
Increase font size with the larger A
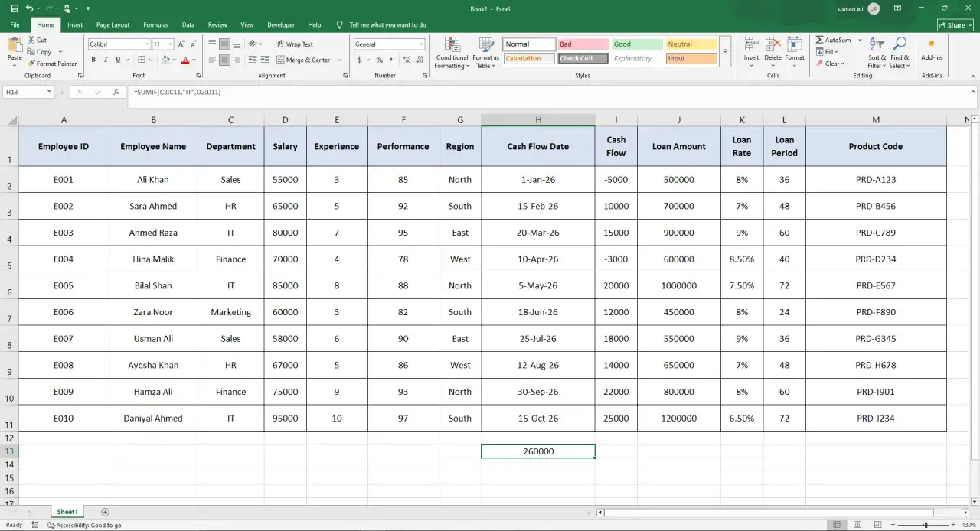(x=181, y=44)
